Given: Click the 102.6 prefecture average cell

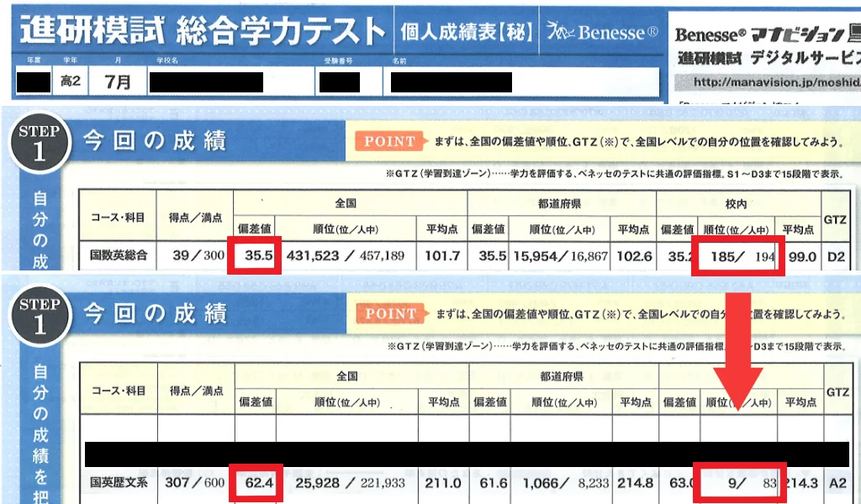Looking at the screenshot, I should coord(634,256).
